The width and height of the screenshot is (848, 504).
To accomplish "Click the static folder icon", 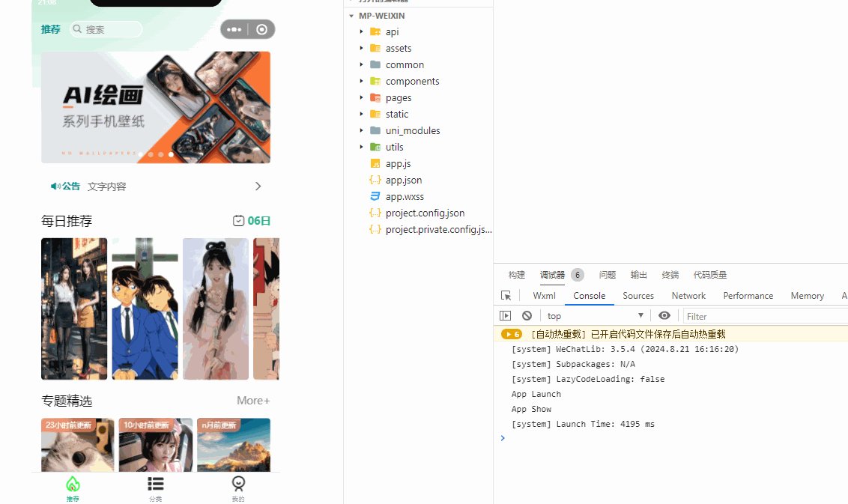I will tap(375, 114).
